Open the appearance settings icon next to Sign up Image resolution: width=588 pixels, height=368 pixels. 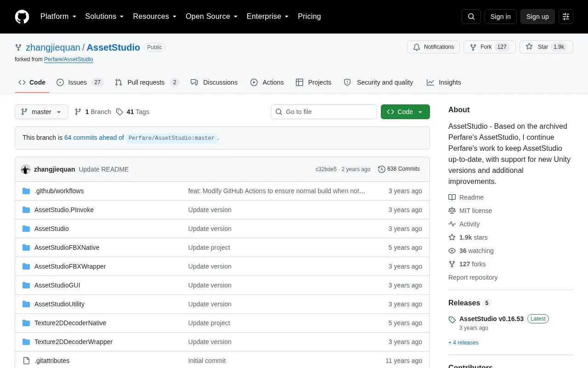click(x=566, y=17)
